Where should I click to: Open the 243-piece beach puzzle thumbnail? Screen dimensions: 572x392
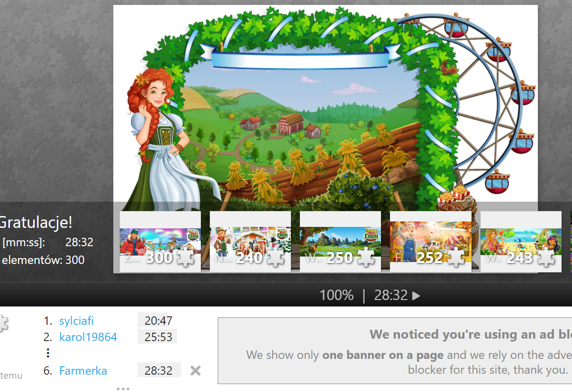pyautogui.click(x=521, y=242)
